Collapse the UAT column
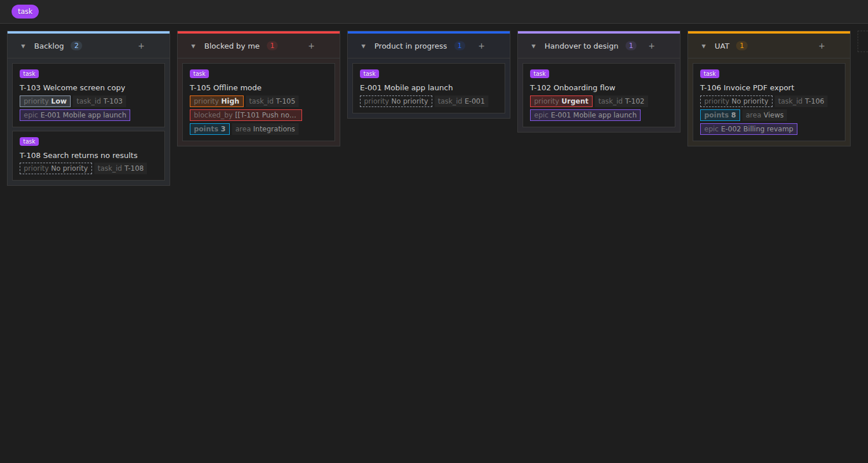This screenshot has width=868, height=463. (x=704, y=46)
